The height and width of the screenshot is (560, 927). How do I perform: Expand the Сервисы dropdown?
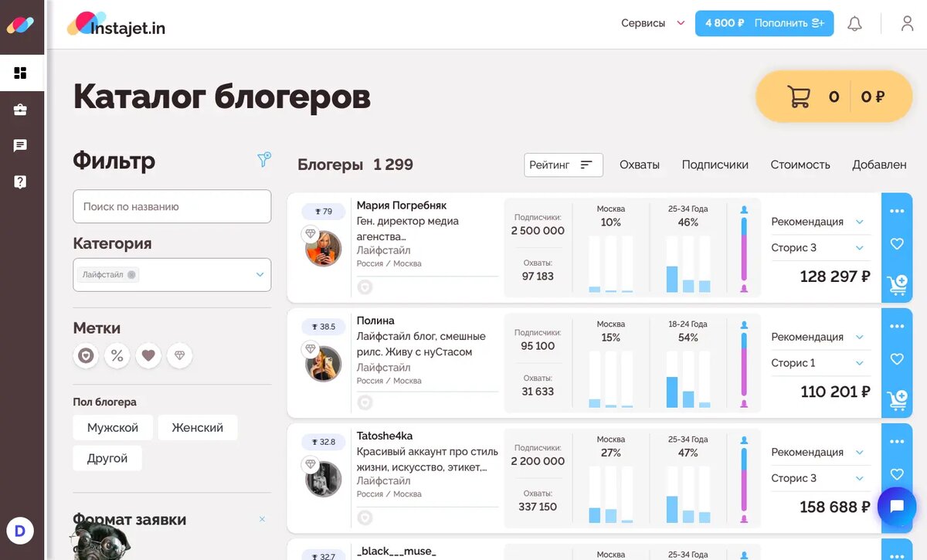[x=653, y=23]
